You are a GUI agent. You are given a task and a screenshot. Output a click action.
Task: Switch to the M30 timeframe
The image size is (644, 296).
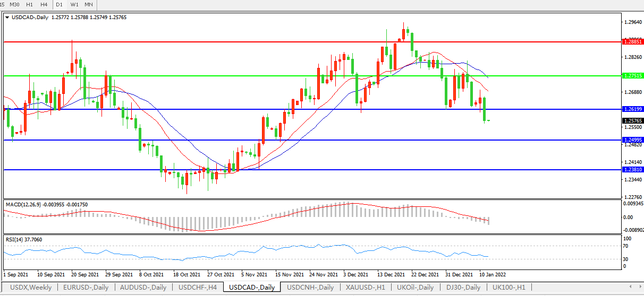(15, 4)
